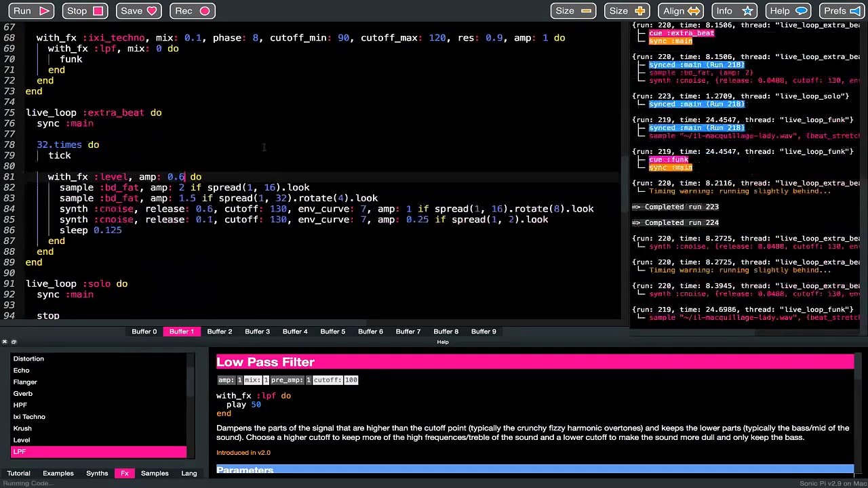Choose Flanger from the Fx list

(98, 382)
